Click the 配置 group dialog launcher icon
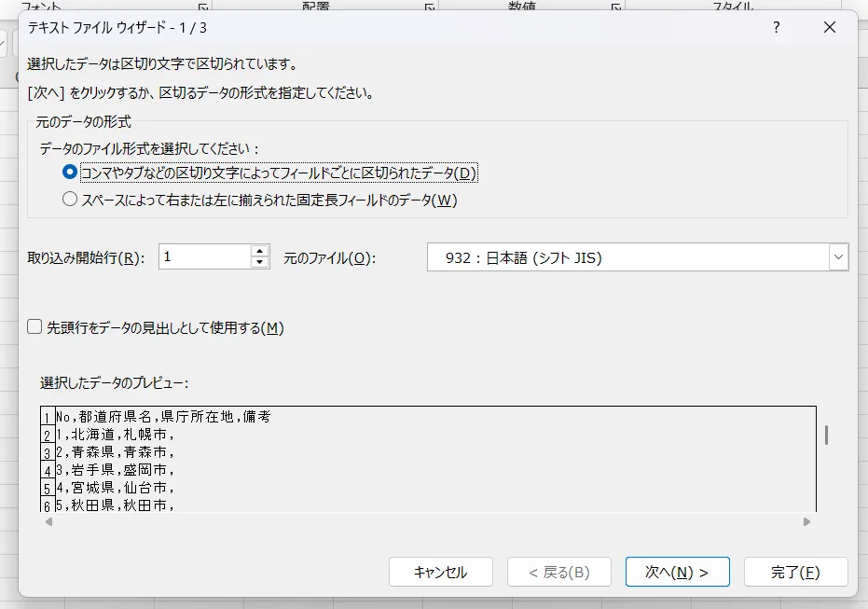The image size is (868, 609). click(430, 7)
